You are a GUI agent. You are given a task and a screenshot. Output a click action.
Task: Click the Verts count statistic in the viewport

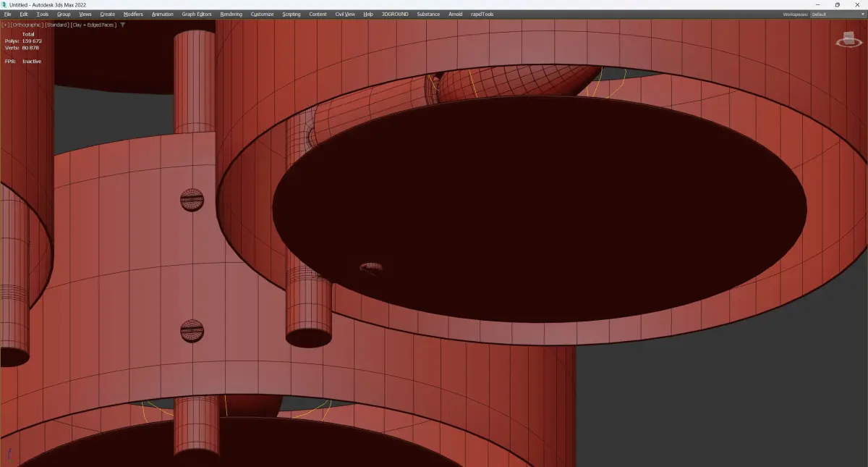pos(22,48)
